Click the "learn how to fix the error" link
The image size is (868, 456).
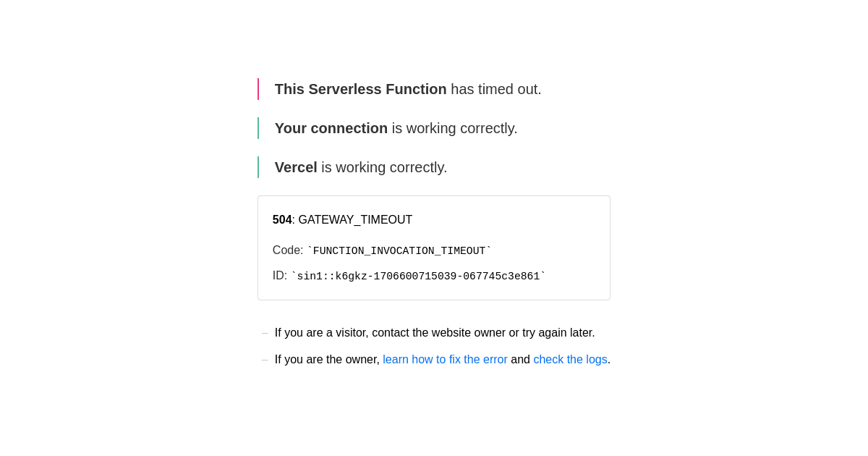point(445,360)
